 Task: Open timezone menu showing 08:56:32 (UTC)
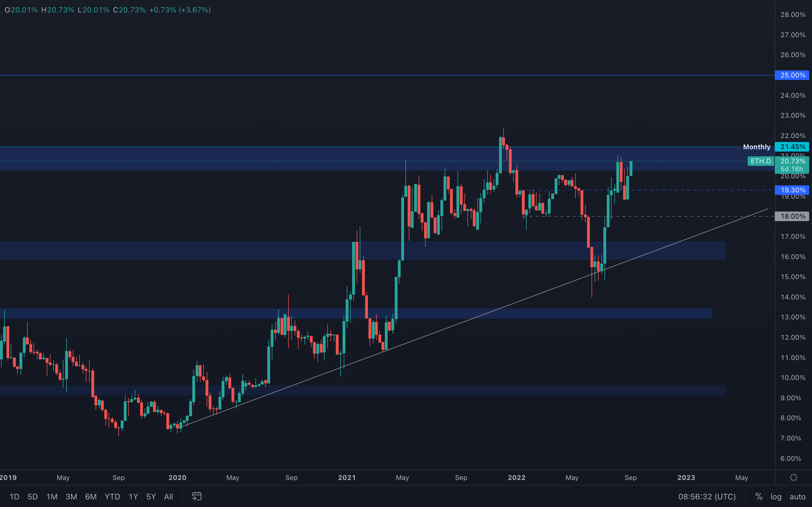tap(707, 497)
